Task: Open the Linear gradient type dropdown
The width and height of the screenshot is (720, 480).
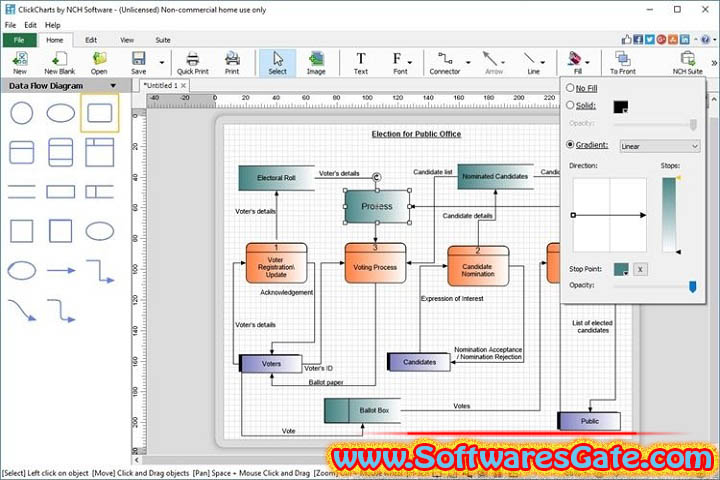Action: point(659,146)
